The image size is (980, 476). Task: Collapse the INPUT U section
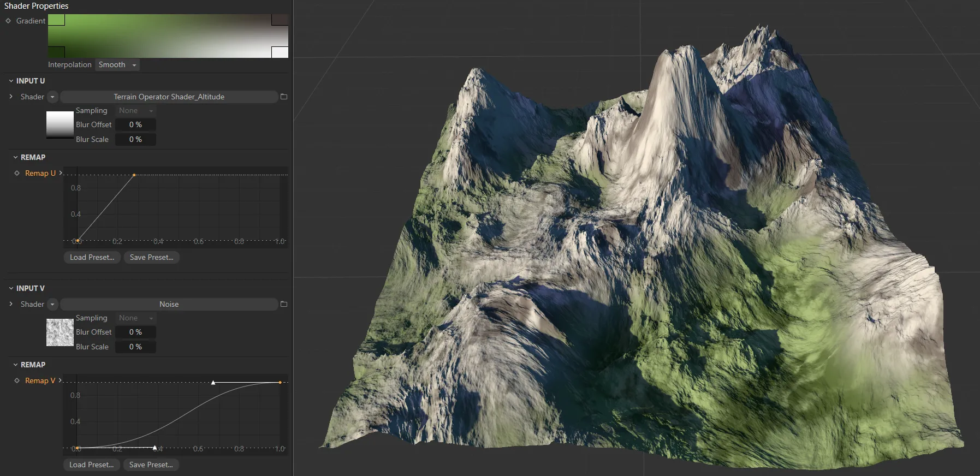tap(11, 81)
